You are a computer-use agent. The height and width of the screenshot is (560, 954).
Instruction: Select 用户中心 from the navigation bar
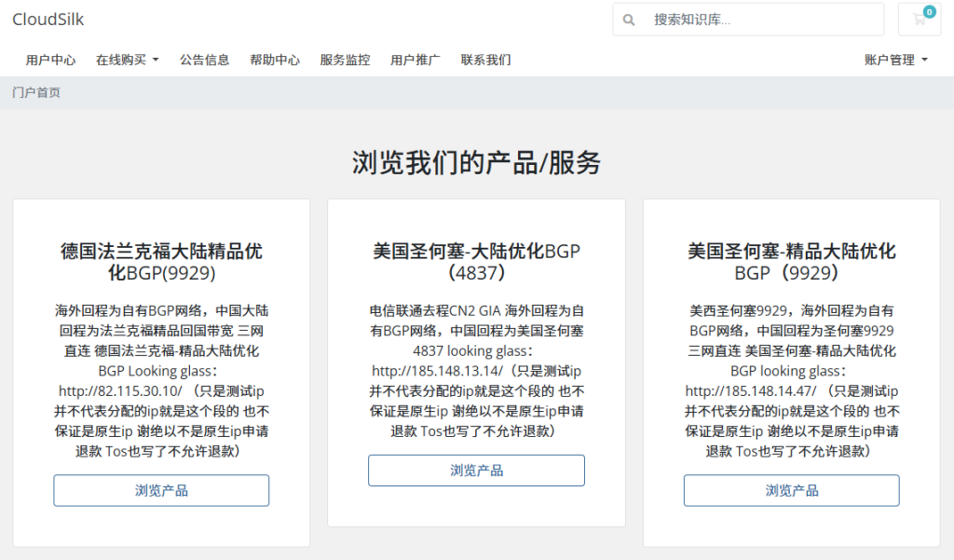point(51,59)
